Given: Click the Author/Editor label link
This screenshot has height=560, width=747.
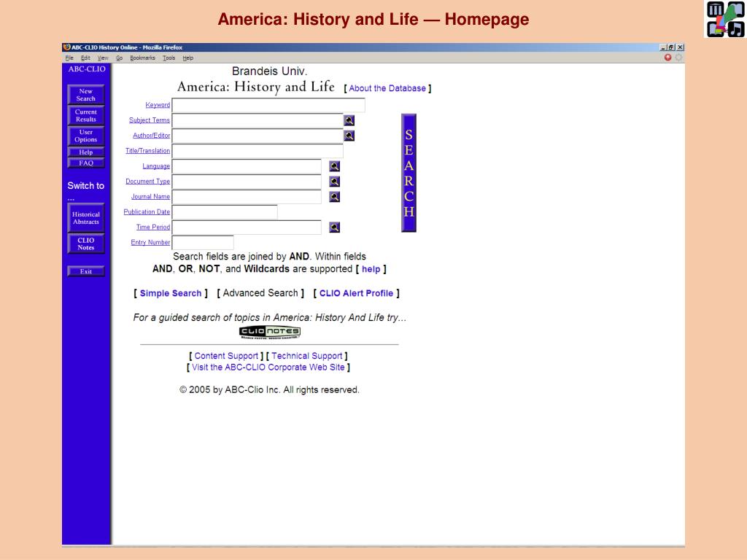Looking at the screenshot, I should click(x=152, y=136).
